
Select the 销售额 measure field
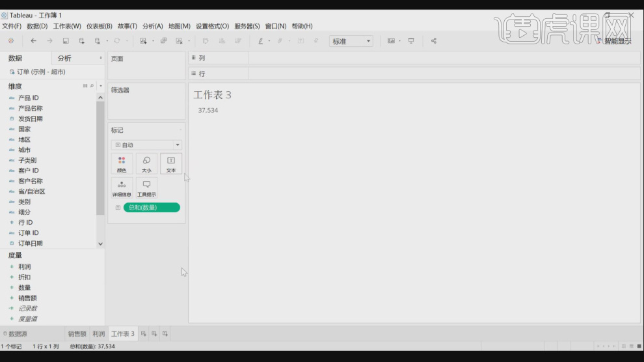[x=27, y=298]
